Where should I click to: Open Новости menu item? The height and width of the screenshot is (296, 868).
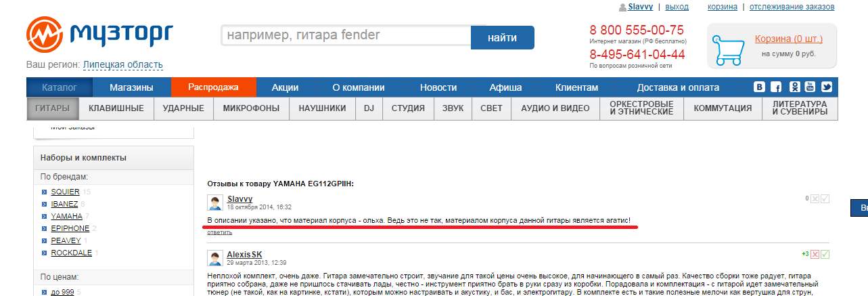pyautogui.click(x=438, y=87)
